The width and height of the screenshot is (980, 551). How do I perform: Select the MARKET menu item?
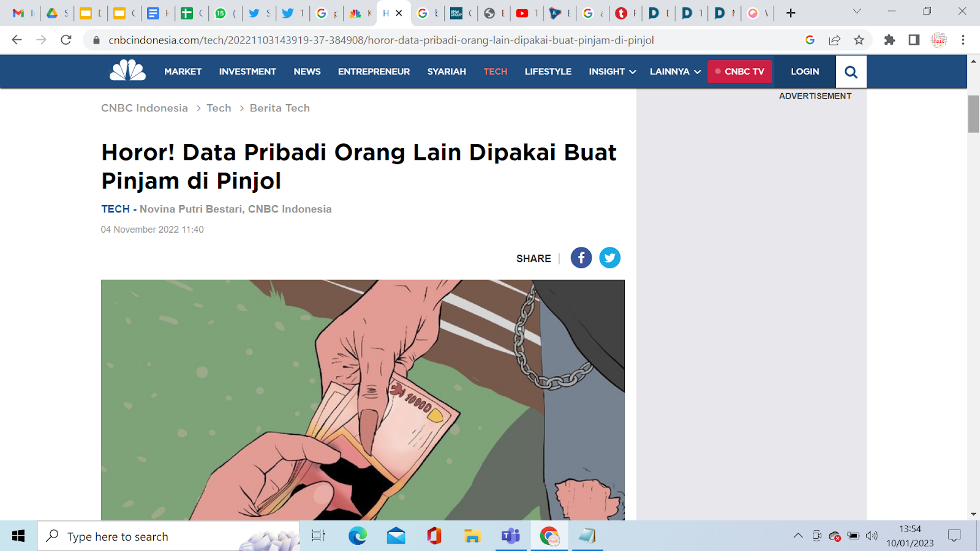point(183,71)
